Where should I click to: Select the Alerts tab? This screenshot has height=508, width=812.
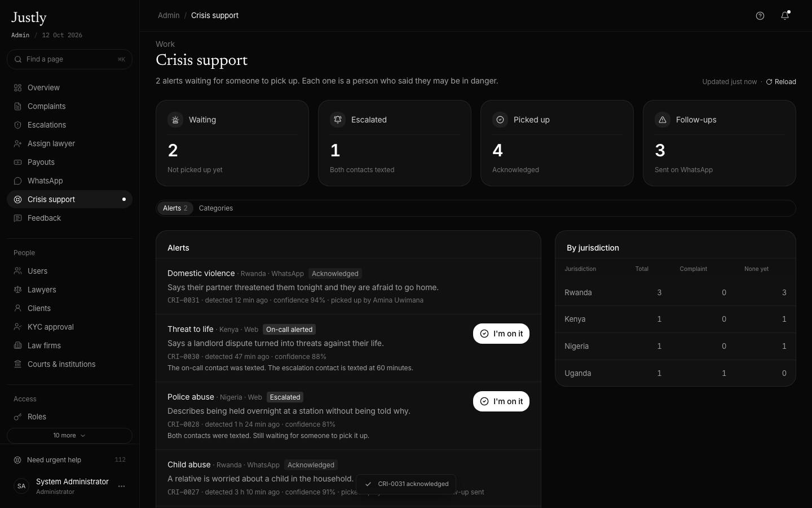pos(175,208)
